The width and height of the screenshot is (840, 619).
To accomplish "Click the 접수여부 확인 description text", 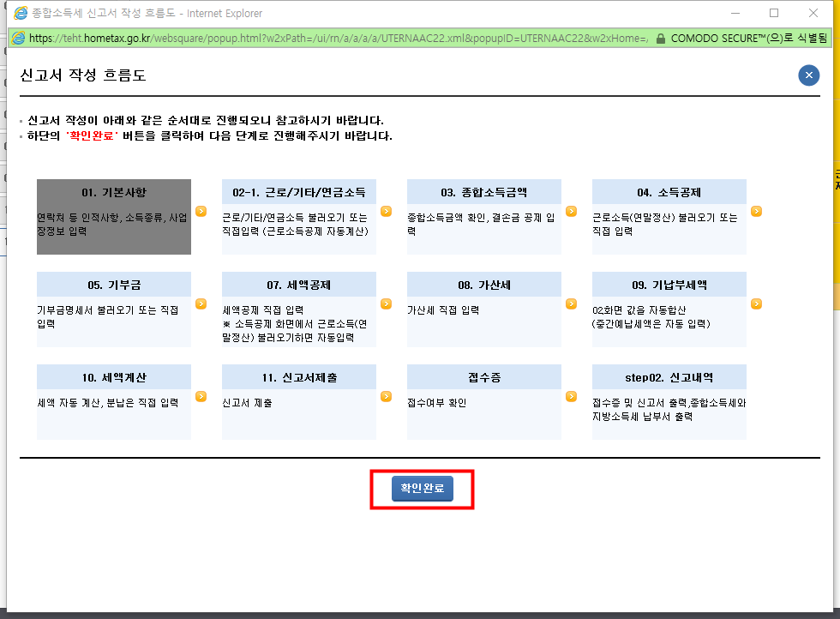I will (436, 403).
